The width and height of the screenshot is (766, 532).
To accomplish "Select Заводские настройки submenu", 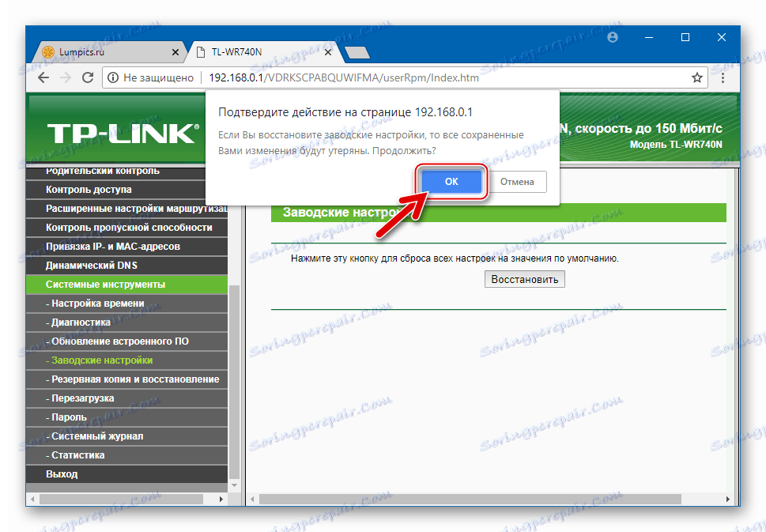I will click(x=127, y=360).
